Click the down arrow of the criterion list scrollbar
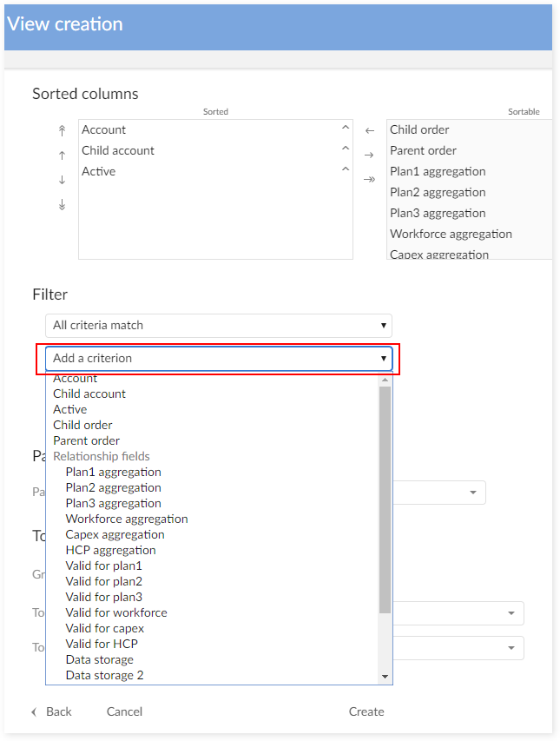560x741 pixels. tap(385, 677)
